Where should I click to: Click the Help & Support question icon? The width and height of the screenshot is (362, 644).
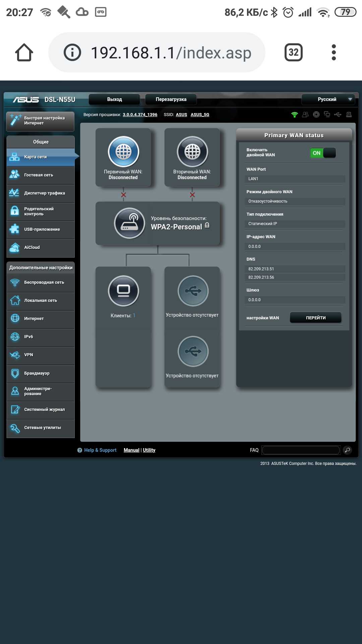(80, 450)
